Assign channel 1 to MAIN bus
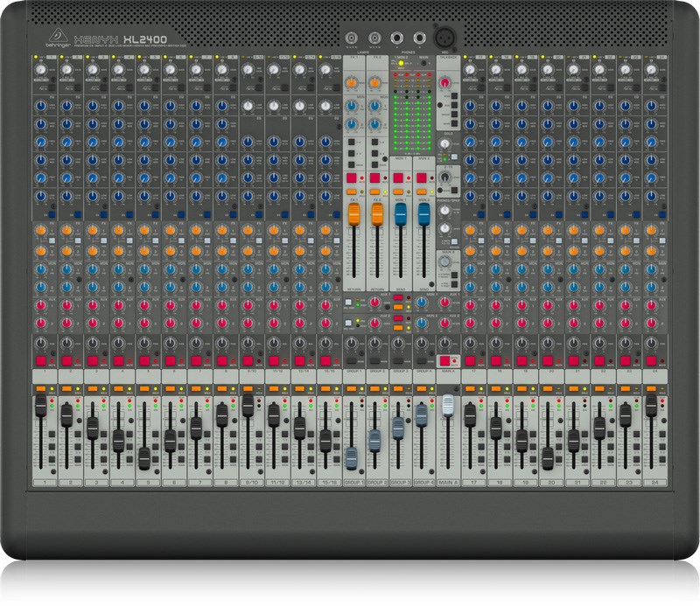The height and width of the screenshot is (606, 700). click(52, 459)
